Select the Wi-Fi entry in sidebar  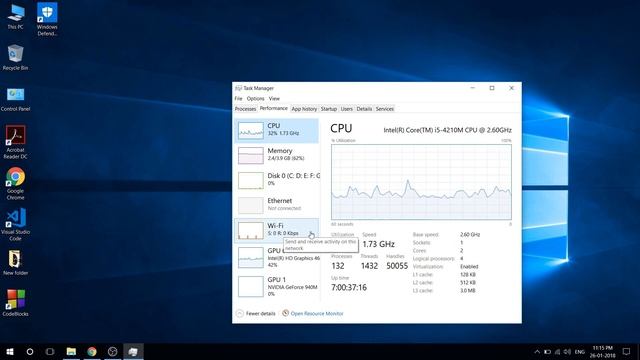pyautogui.click(x=276, y=230)
